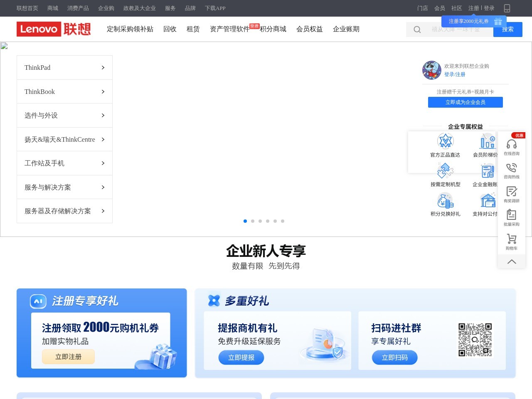Select the second carousel dot
The image size is (532, 399).
(x=253, y=221)
